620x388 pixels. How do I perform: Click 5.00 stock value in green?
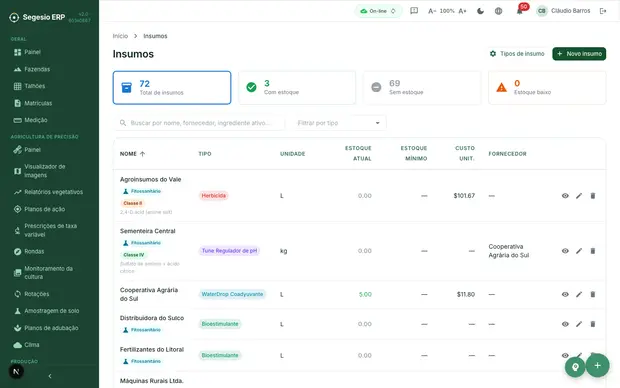click(x=365, y=294)
